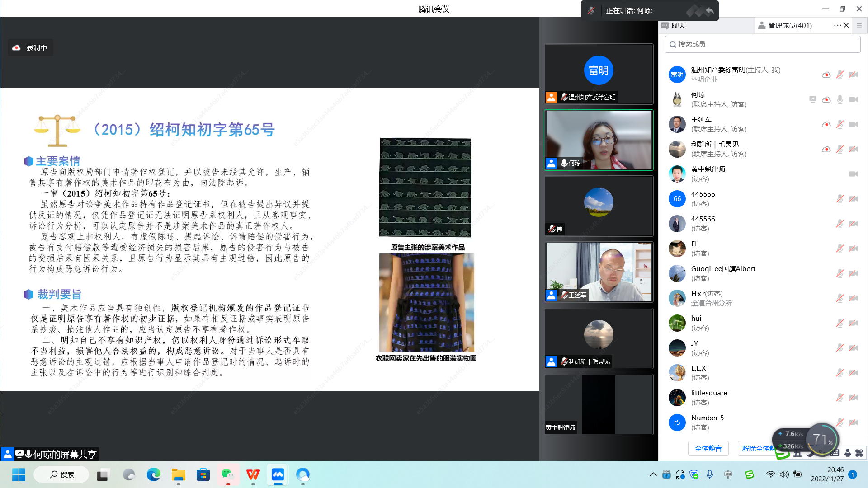Click 王延军's cloud recording icon

tap(826, 124)
